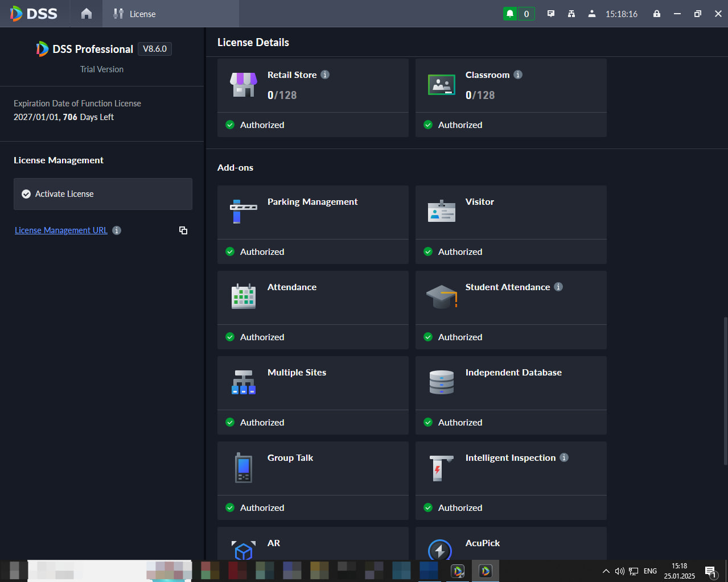728x582 pixels.
Task: Click the ENG language indicator
Action: pos(650,571)
